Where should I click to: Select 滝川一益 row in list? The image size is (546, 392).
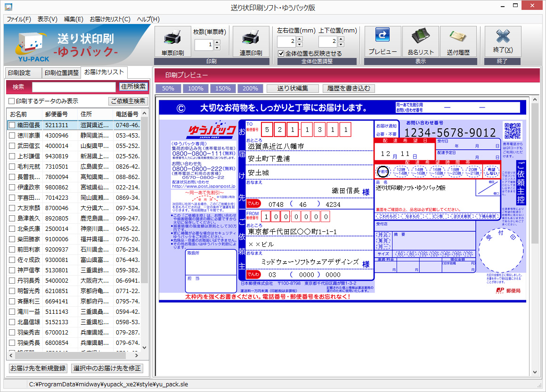tap(74, 311)
